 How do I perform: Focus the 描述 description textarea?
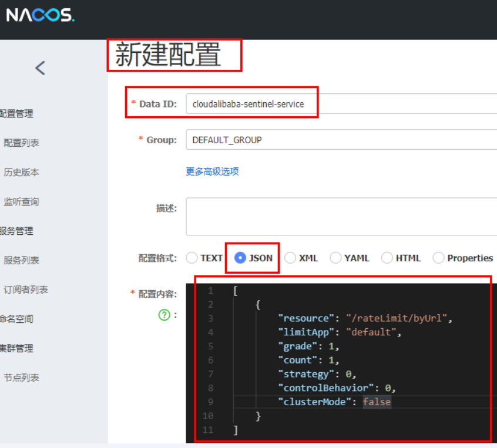341,217
